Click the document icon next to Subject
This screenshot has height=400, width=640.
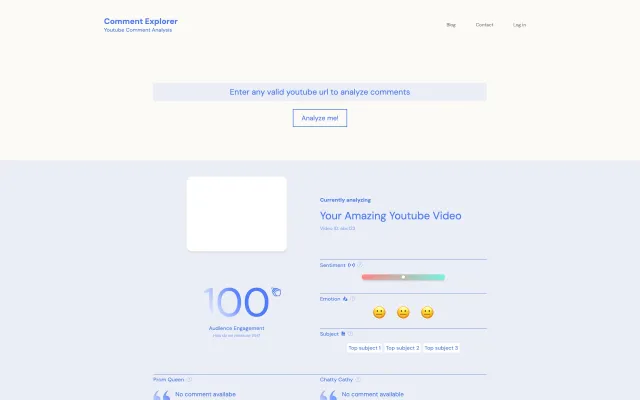pyautogui.click(x=343, y=333)
